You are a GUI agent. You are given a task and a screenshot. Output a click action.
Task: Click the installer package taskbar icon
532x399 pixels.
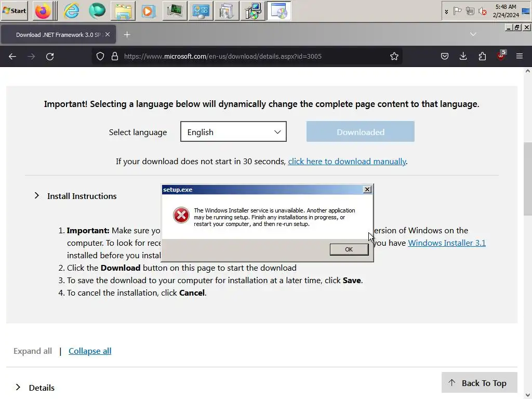(252, 11)
